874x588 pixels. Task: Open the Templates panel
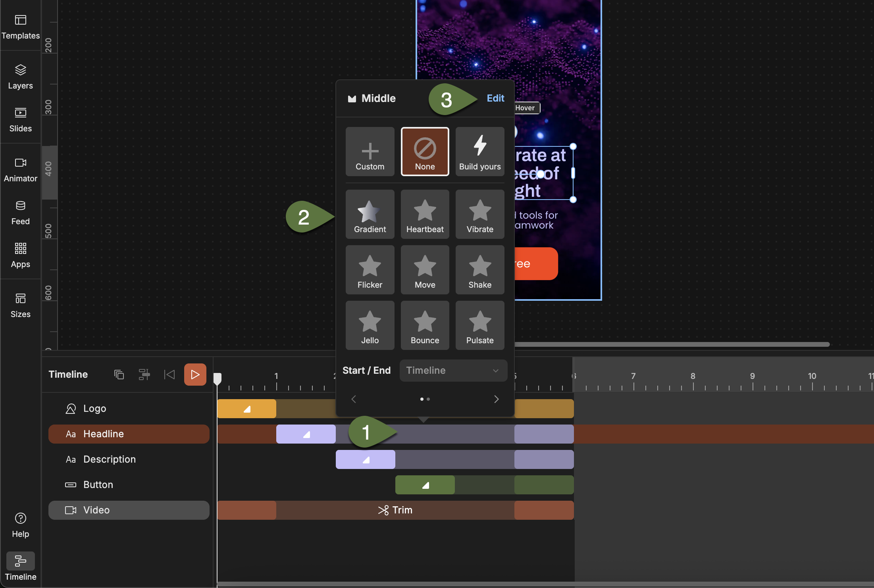[x=21, y=27]
